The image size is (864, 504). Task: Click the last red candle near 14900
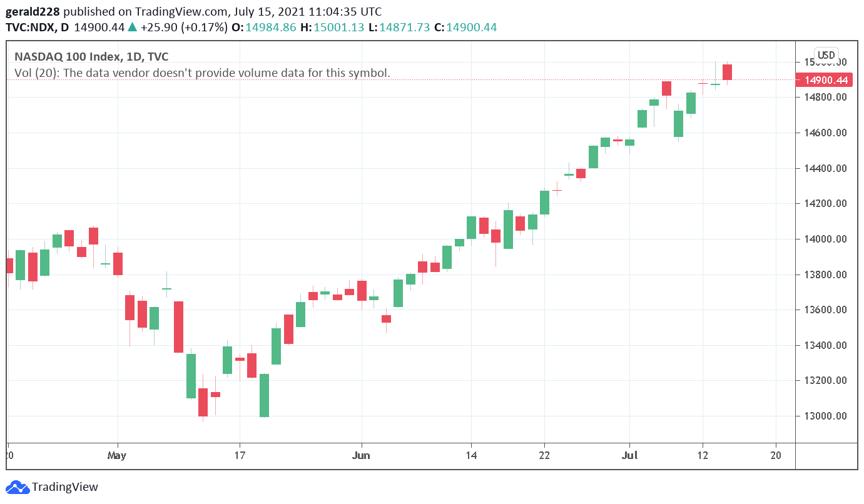(727, 72)
